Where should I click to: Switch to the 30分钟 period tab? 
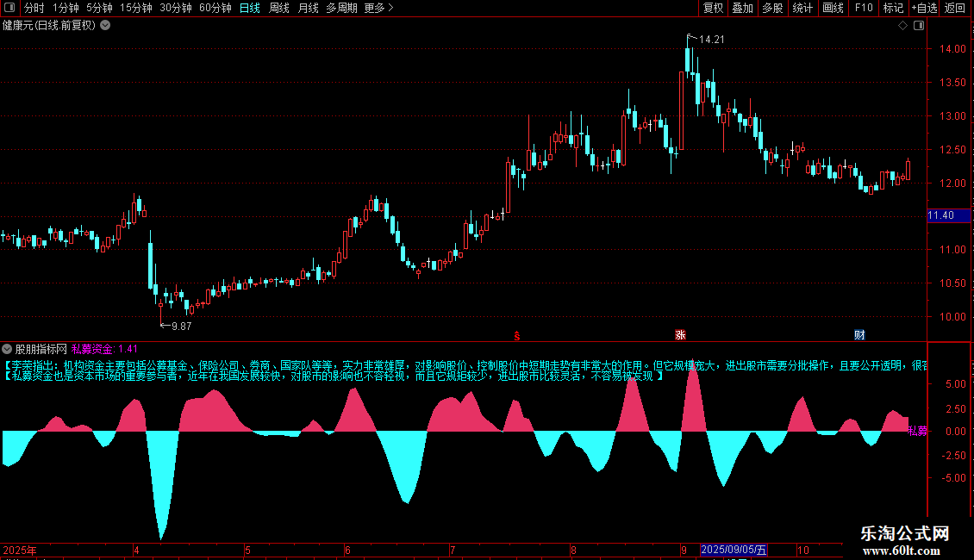coord(176,8)
